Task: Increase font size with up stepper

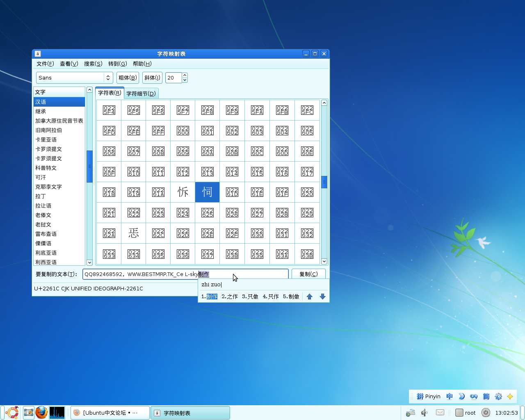Action: 185,75
